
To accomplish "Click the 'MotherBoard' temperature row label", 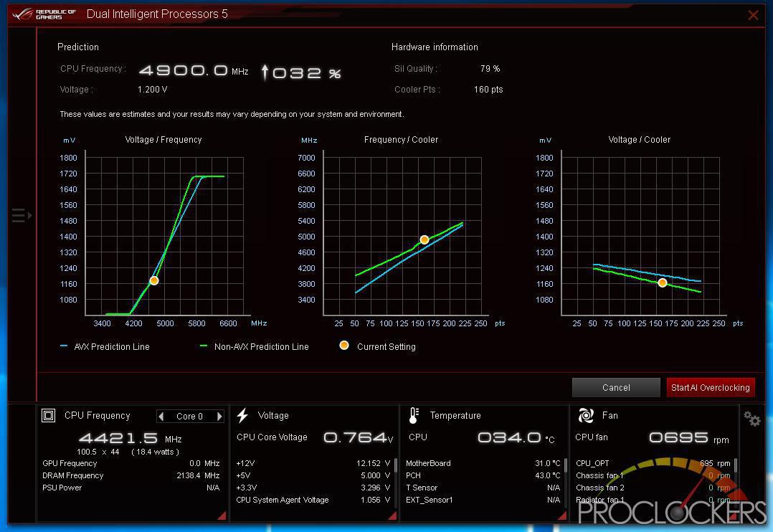I will click(428, 463).
